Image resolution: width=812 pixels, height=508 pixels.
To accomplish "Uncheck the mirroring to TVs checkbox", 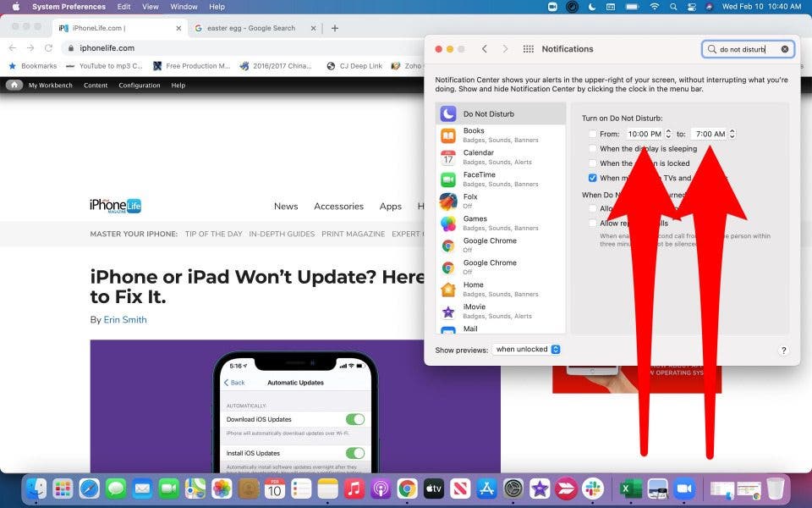I will click(592, 179).
